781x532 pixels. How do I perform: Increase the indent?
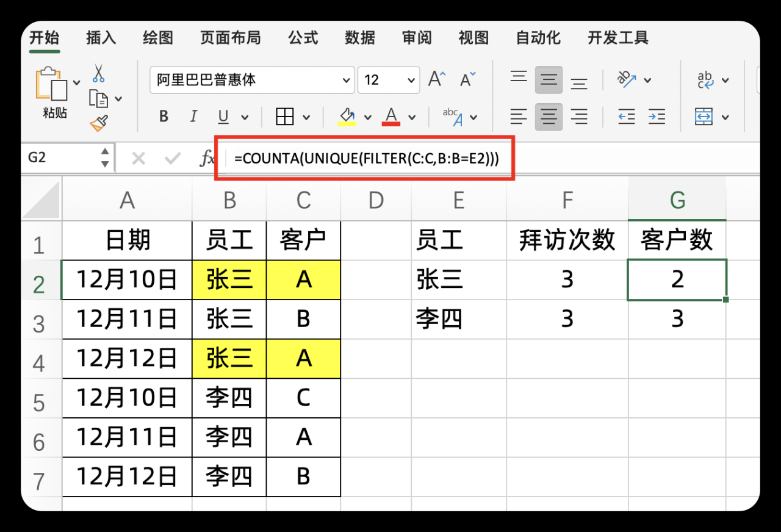click(657, 117)
